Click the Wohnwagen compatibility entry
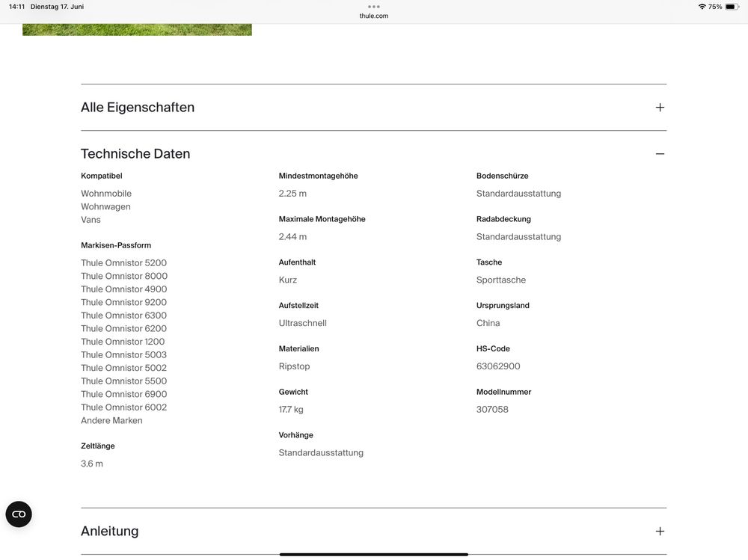 pos(105,206)
